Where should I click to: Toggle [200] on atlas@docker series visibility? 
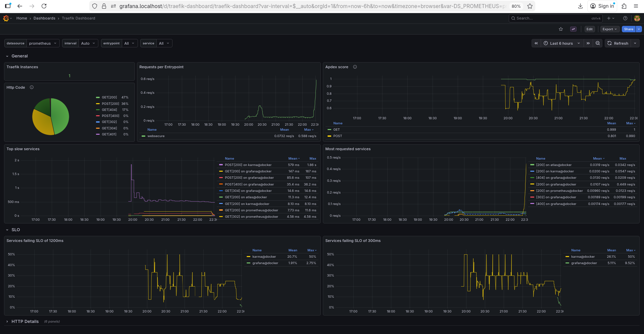tap(554, 165)
